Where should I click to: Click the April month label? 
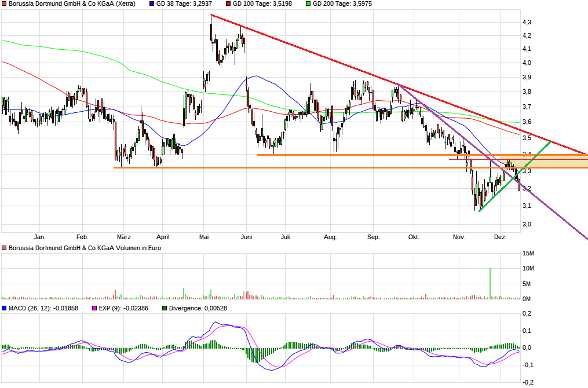(x=163, y=237)
